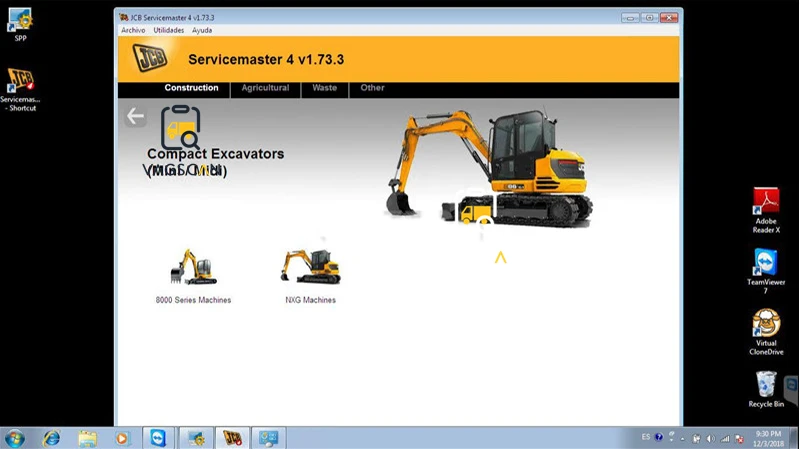The width and height of the screenshot is (800, 449).
Task: Select SPP desktop shortcut icon
Action: click(20, 24)
